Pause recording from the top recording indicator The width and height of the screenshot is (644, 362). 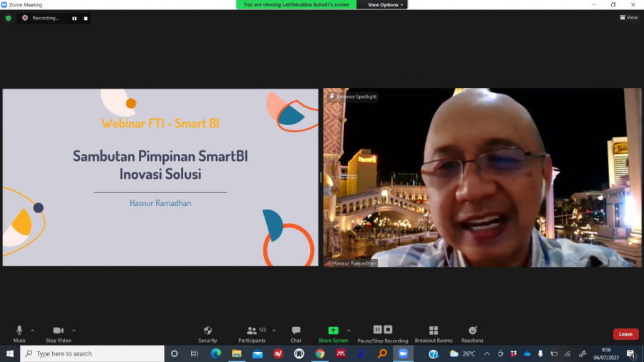coord(74,18)
